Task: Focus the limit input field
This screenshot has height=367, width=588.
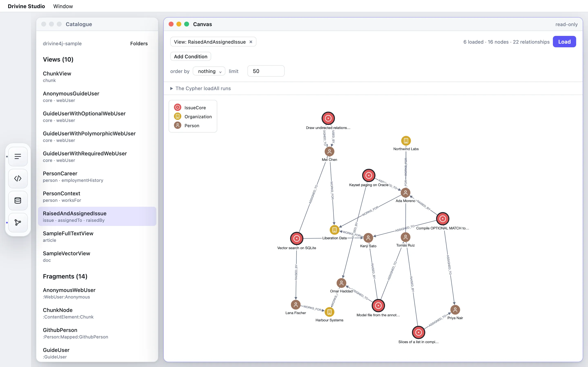Action: (x=266, y=71)
